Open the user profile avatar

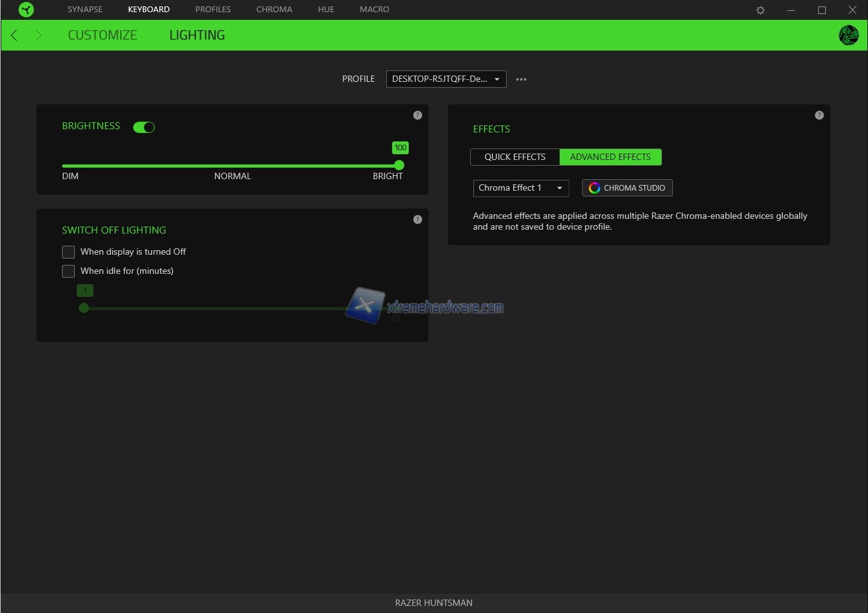(848, 35)
